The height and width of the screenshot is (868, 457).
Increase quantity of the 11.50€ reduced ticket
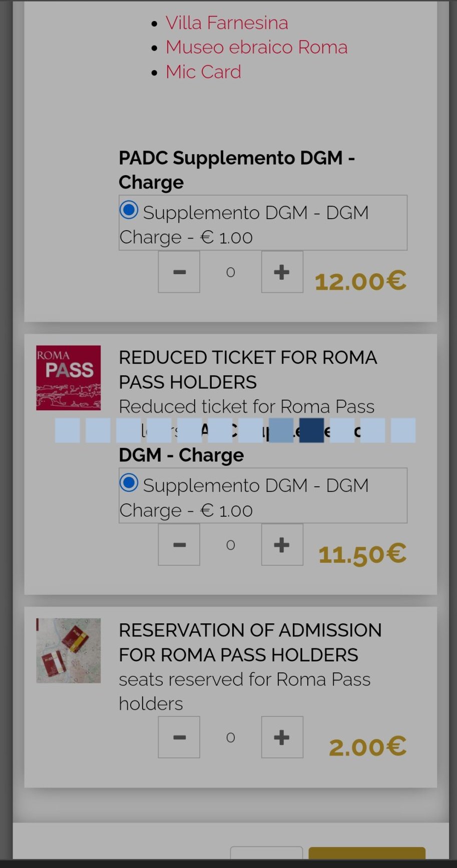coord(282,545)
